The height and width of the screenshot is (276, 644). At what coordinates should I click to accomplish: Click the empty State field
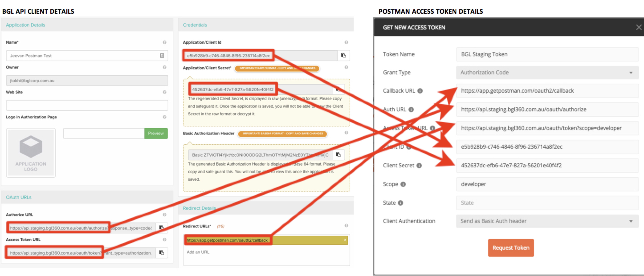[x=547, y=203]
